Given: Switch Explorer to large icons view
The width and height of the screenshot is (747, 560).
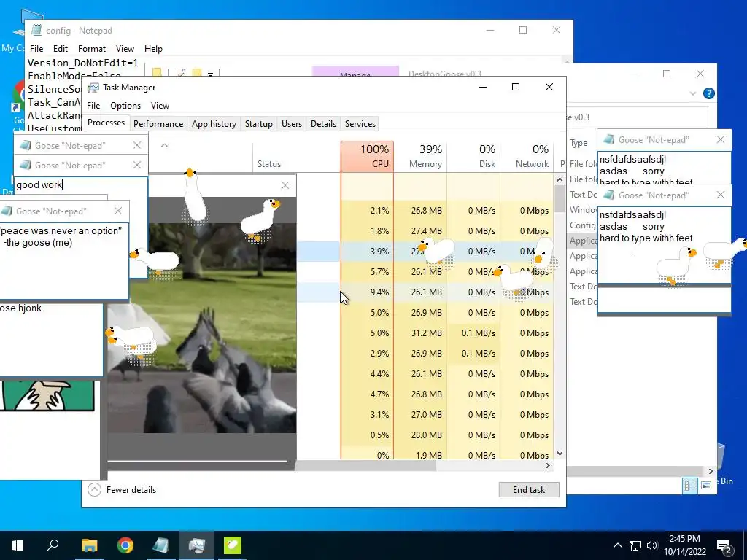Looking at the screenshot, I should (706, 485).
